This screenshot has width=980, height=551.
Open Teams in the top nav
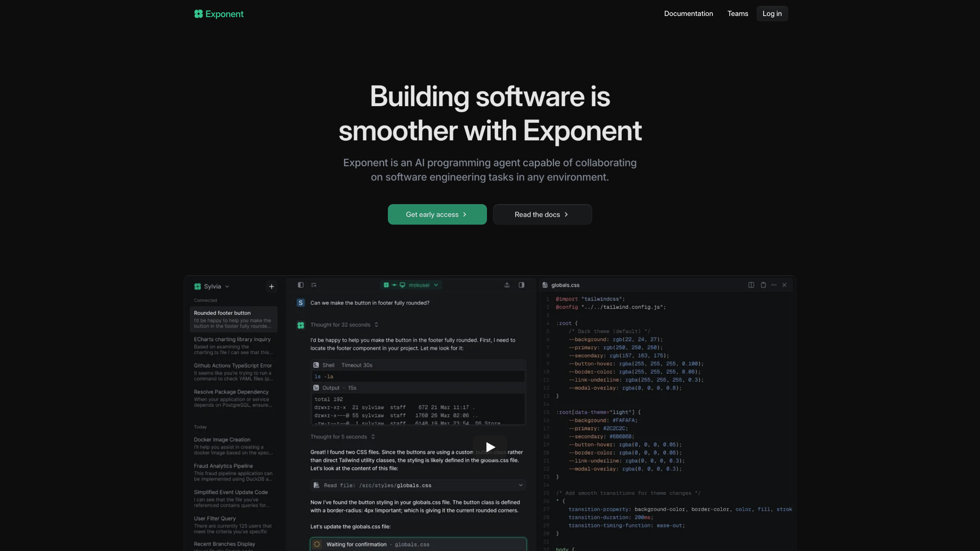[737, 14]
